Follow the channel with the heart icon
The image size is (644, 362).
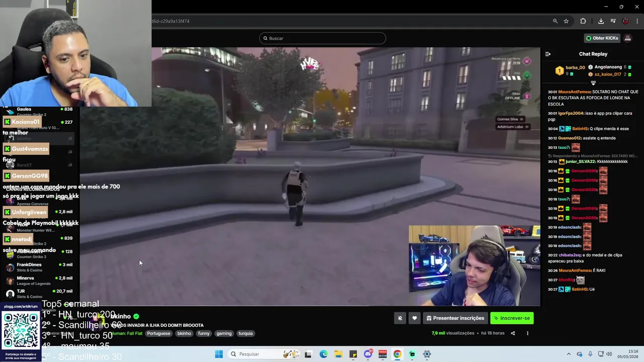415,318
